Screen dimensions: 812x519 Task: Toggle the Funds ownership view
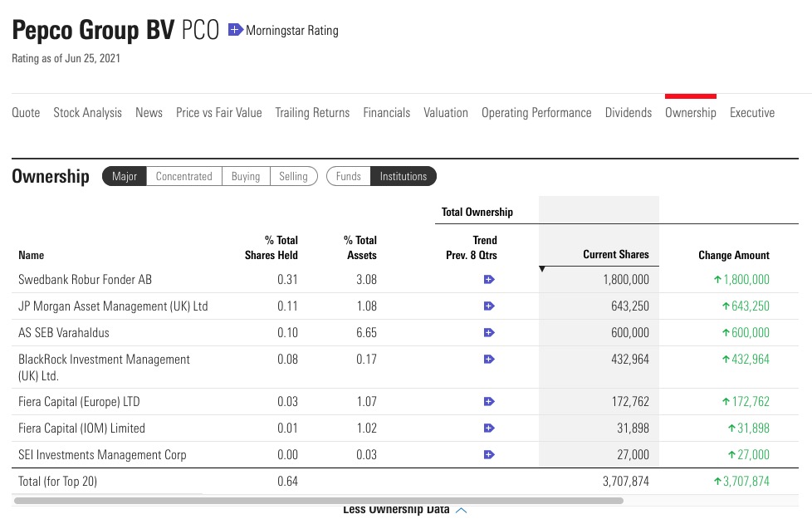point(348,176)
